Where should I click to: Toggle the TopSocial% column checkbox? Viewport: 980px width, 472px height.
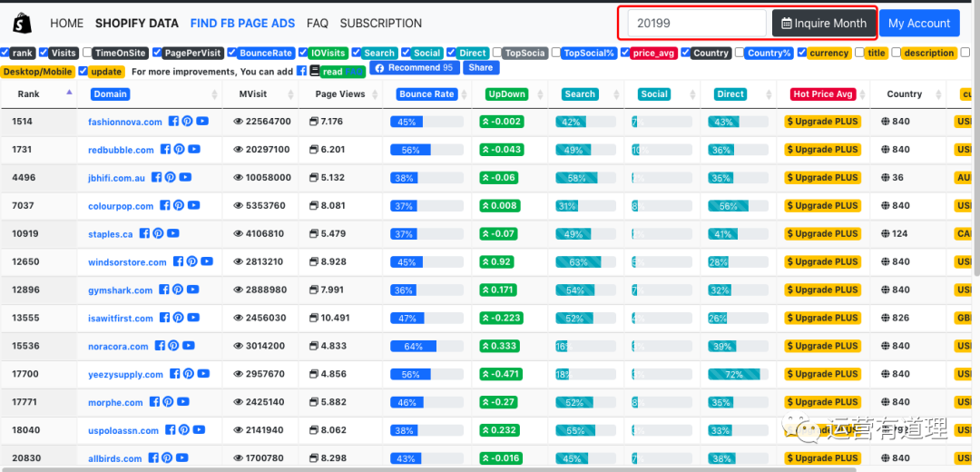click(556, 54)
